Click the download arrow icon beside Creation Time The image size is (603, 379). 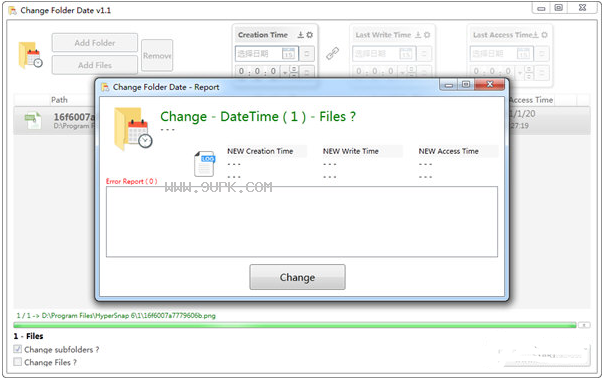point(301,35)
